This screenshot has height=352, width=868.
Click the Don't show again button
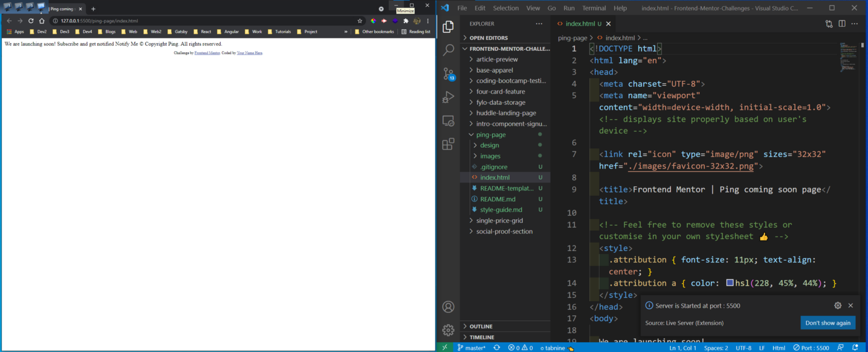tap(828, 323)
